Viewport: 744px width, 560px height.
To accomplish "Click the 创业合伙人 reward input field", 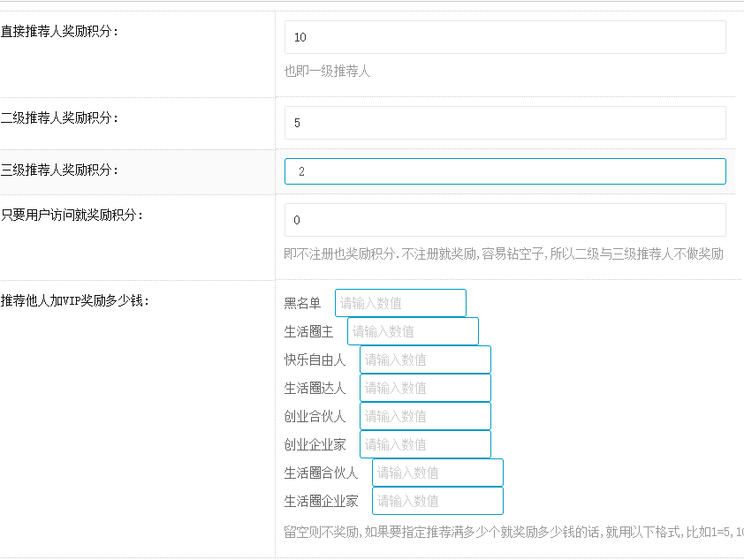I will pyautogui.click(x=425, y=416).
